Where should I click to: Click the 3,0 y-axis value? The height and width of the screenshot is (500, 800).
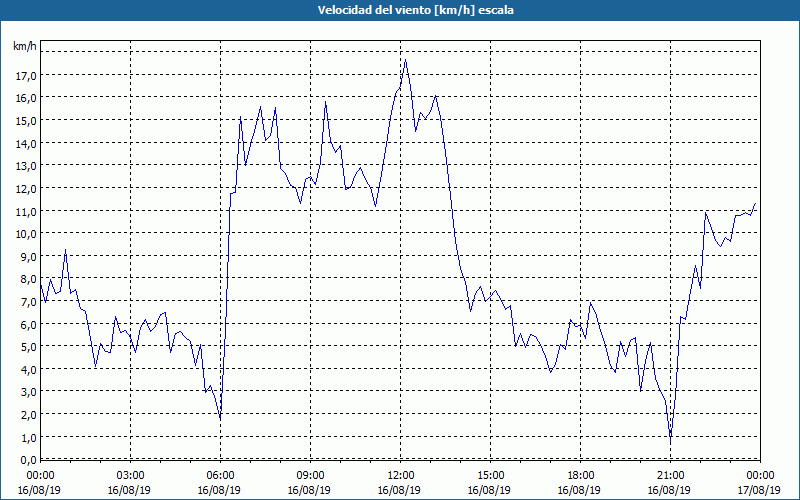29,392
